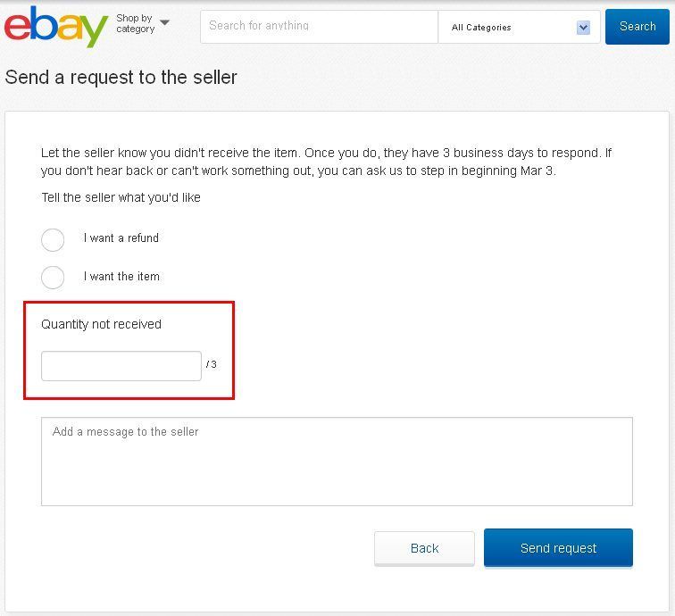Focus the Search for anything field
Image resolution: width=675 pixels, height=616 pixels.
[320, 27]
